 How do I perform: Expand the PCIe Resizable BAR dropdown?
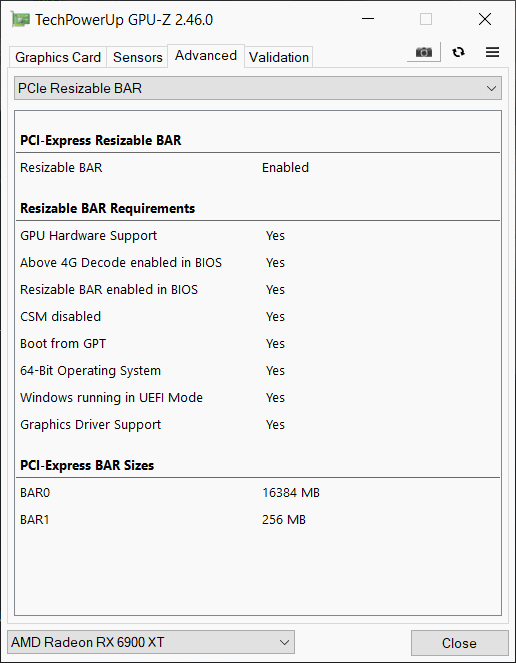click(258, 88)
